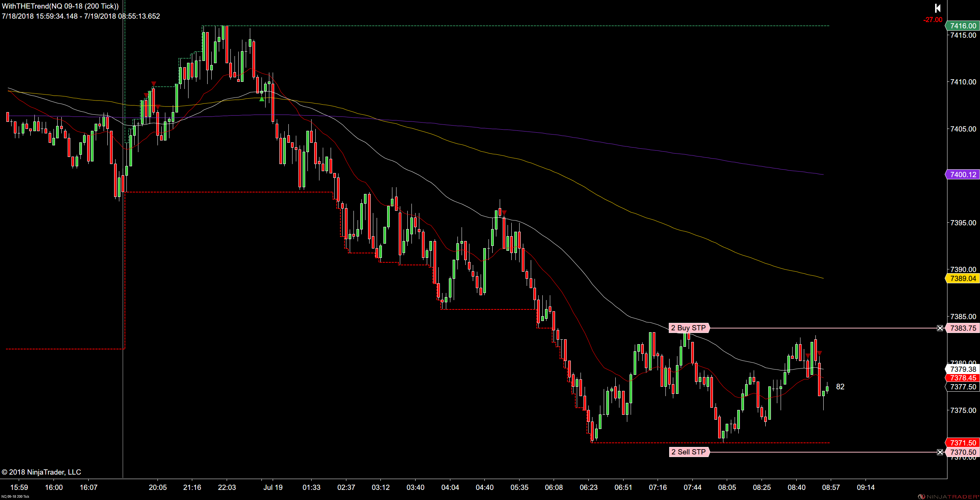Click the red 7371.50 price marker

963,442
